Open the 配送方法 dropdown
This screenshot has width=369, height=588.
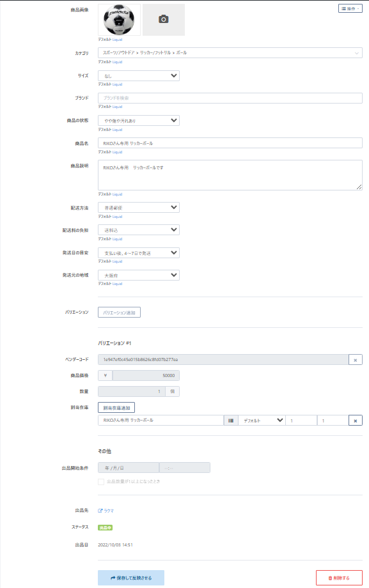click(x=139, y=207)
